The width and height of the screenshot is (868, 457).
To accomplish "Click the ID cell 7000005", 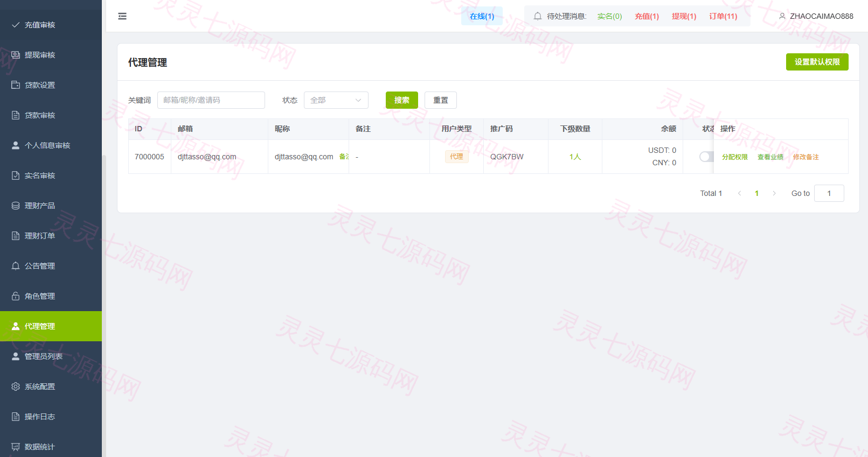I will [x=149, y=157].
